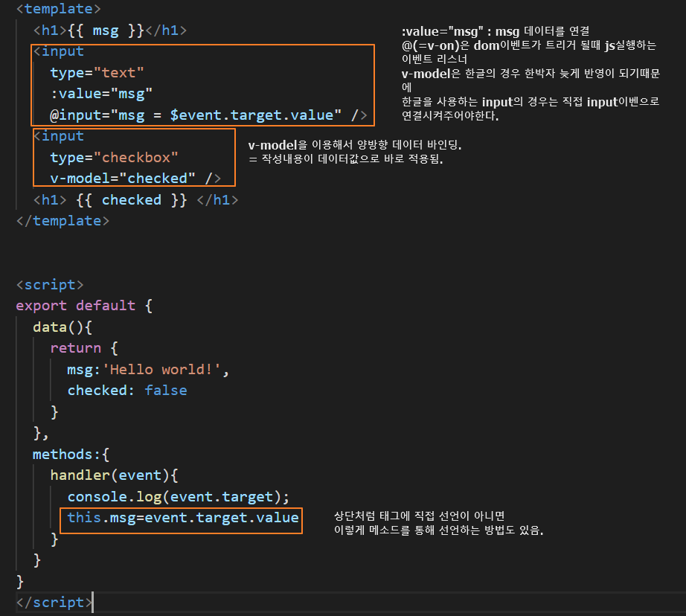Click the closing </template> tag
Viewport: 686px width, 616px height.
click(x=62, y=221)
